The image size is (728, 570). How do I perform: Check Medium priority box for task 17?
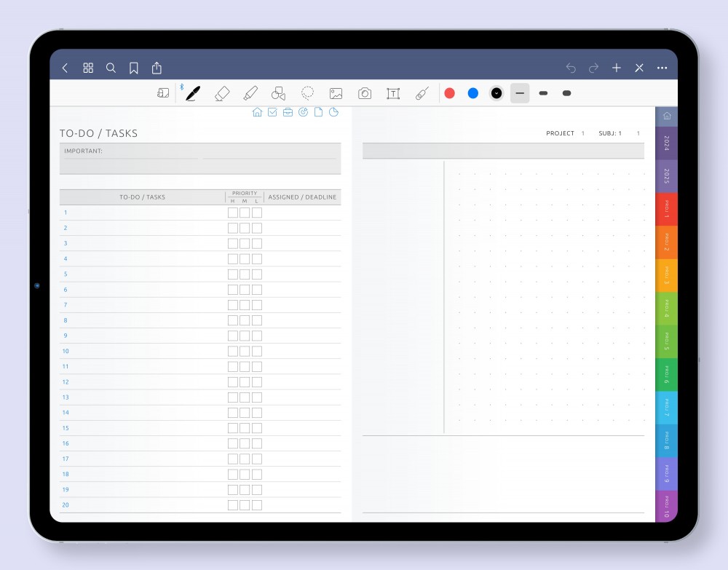(x=245, y=459)
